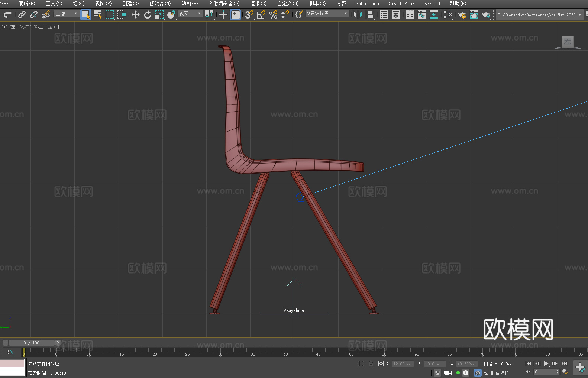588x378 pixels.
Task: Click the 0 / 100 time slider
Action: pos(32,343)
